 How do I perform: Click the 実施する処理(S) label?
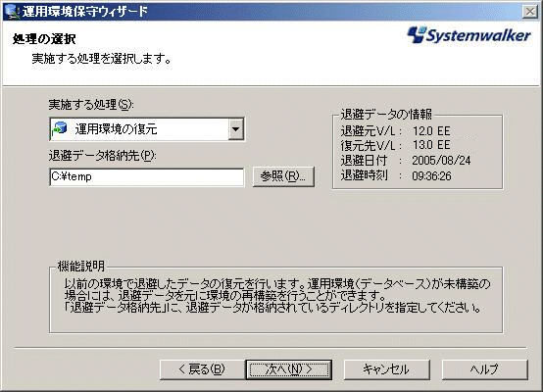tap(91, 104)
